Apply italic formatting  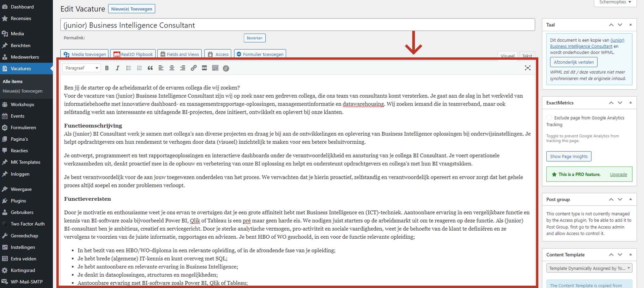pyautogui.click(x=117, y=68)
